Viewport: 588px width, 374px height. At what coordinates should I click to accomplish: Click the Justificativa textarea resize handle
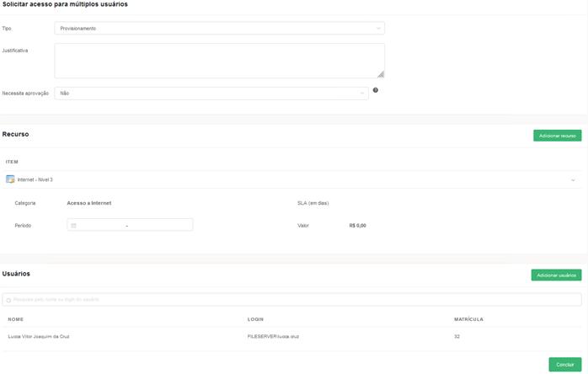tap(381, 74)
